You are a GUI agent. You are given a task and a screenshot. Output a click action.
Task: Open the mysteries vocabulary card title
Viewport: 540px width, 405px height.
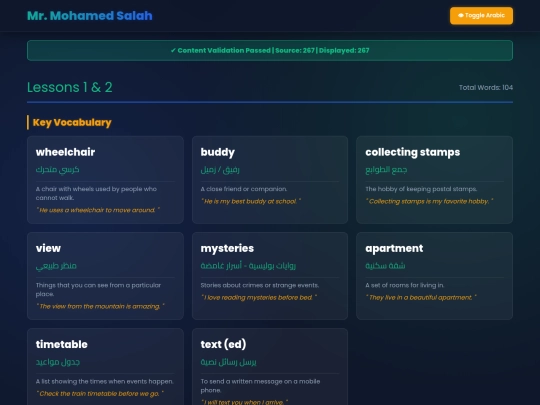pyautogui.click(x=227, y=248)
